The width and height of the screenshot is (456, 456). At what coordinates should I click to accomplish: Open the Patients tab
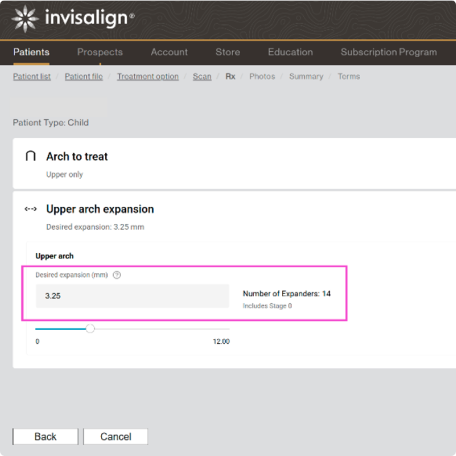click(31, 52)
